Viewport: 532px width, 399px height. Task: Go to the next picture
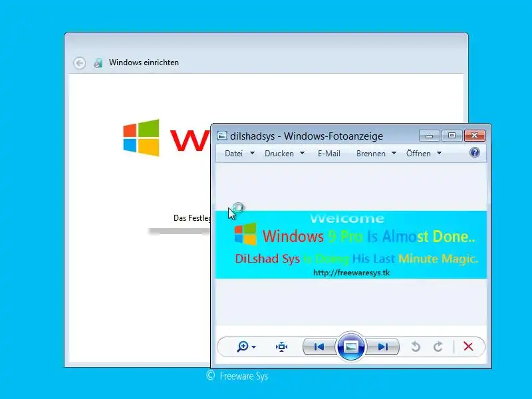[x=383, y=346]
